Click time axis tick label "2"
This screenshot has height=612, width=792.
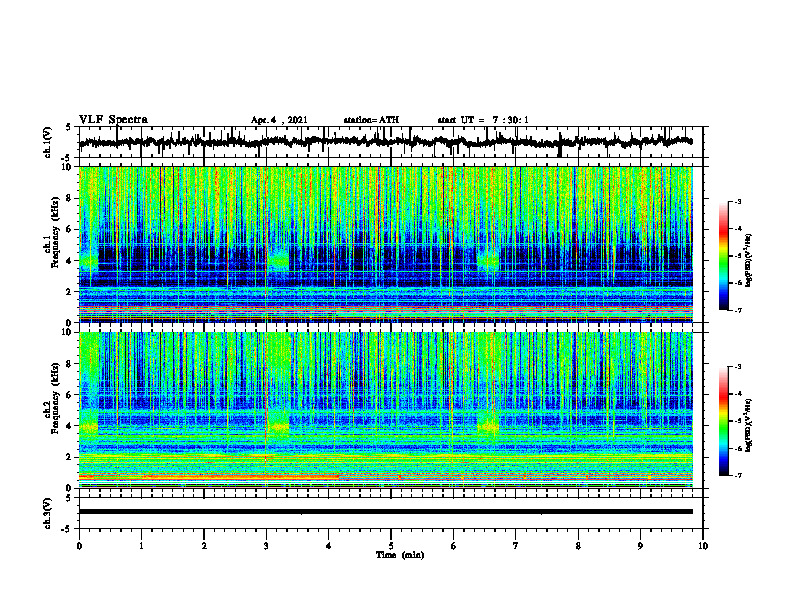point(204,546)
